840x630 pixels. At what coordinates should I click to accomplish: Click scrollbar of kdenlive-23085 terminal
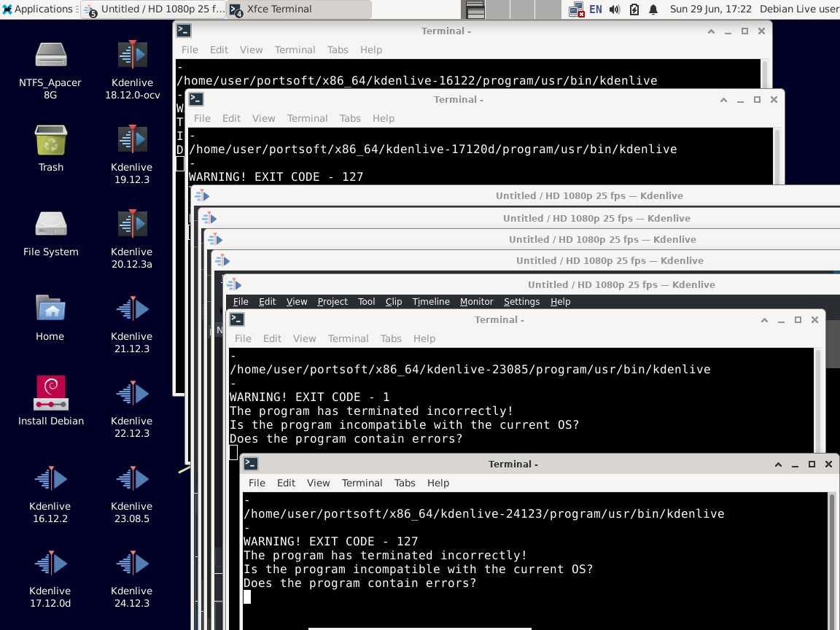[818, 401]
